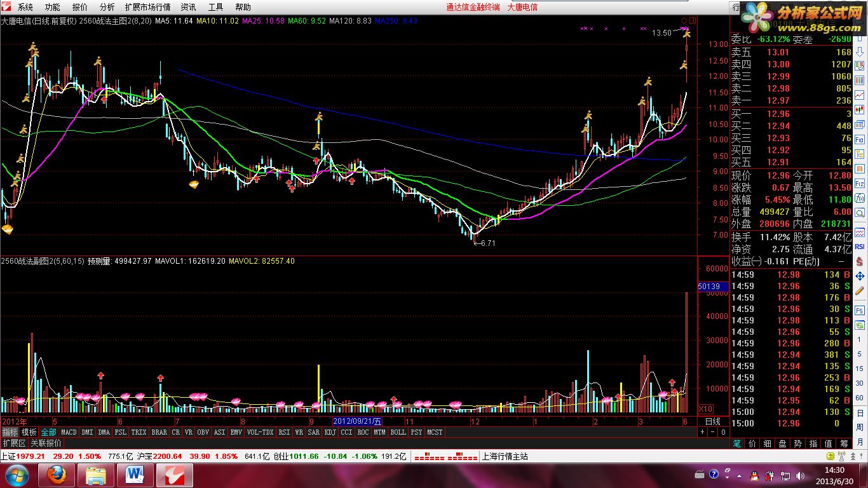Click the magnifier search icon in right toolbar
868x488 pixels.
pos(860,213)
